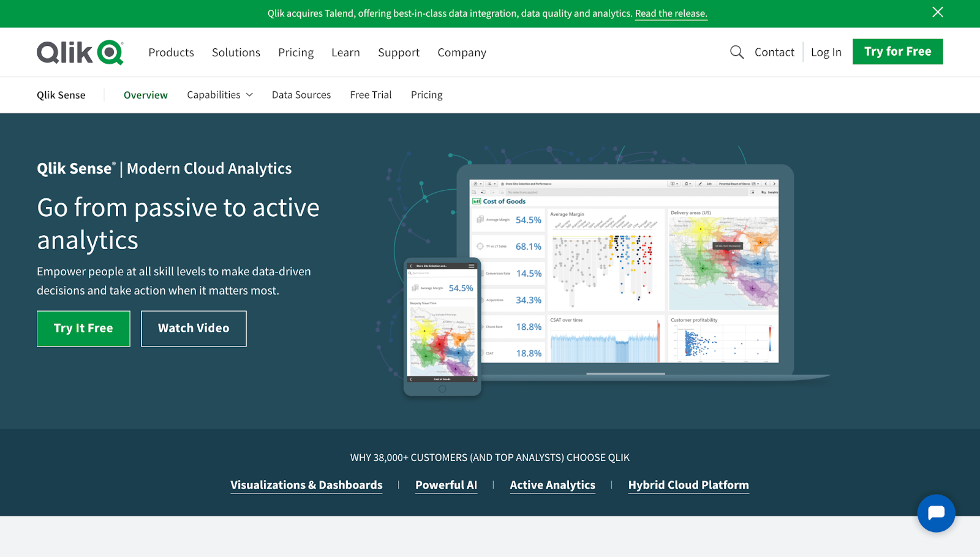Select the Data Sources tab
This screenshot has height=557, width=980.
[x=301, y=95]
